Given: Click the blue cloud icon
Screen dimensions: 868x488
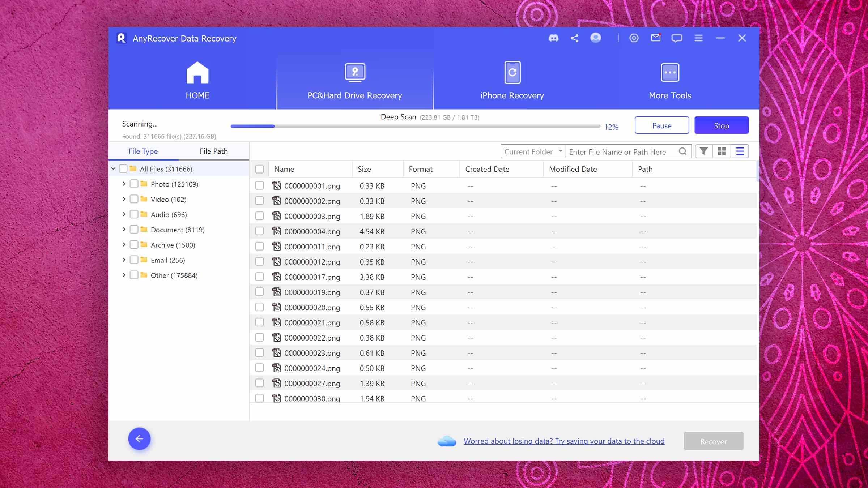Looking at the screenshot, I should [447, 441].
